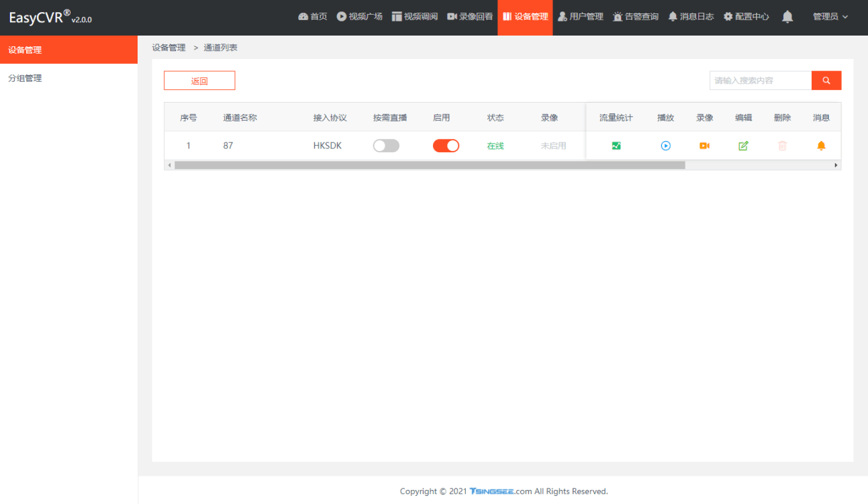The image size is (868, 504).
Task: Delete channel 87 using trash icon
Action: click(782, 146)
